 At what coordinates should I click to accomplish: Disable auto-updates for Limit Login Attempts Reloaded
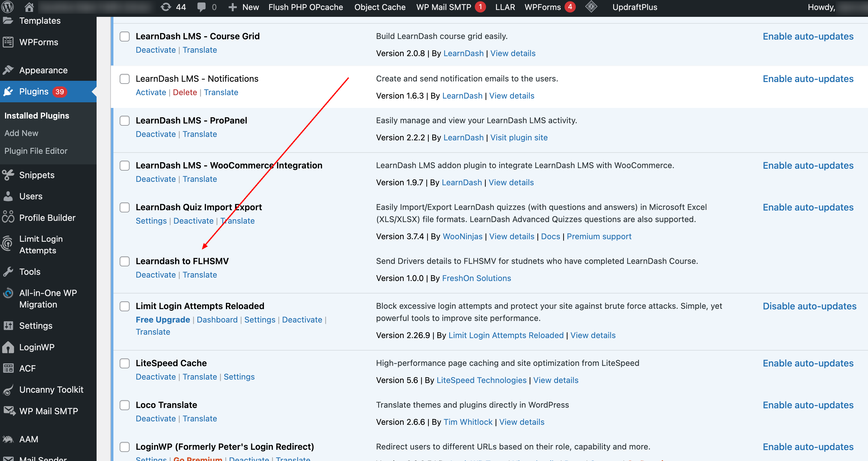(809, 306)
